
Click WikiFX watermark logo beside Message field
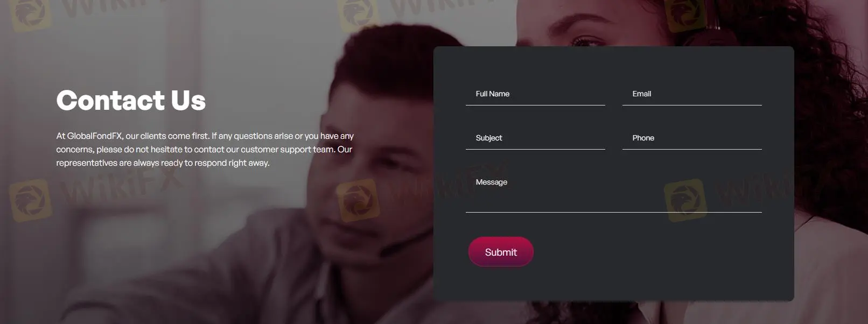(685, 200)
